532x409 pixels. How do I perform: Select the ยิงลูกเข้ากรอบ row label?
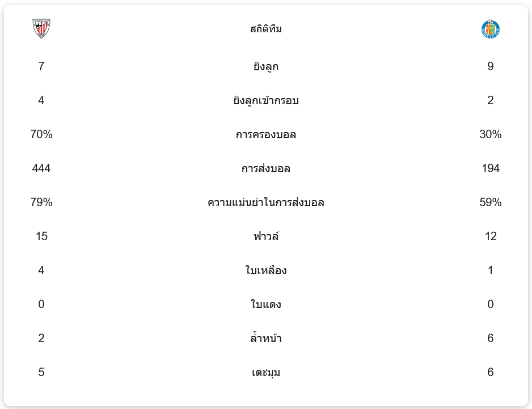tap(266, 101)
